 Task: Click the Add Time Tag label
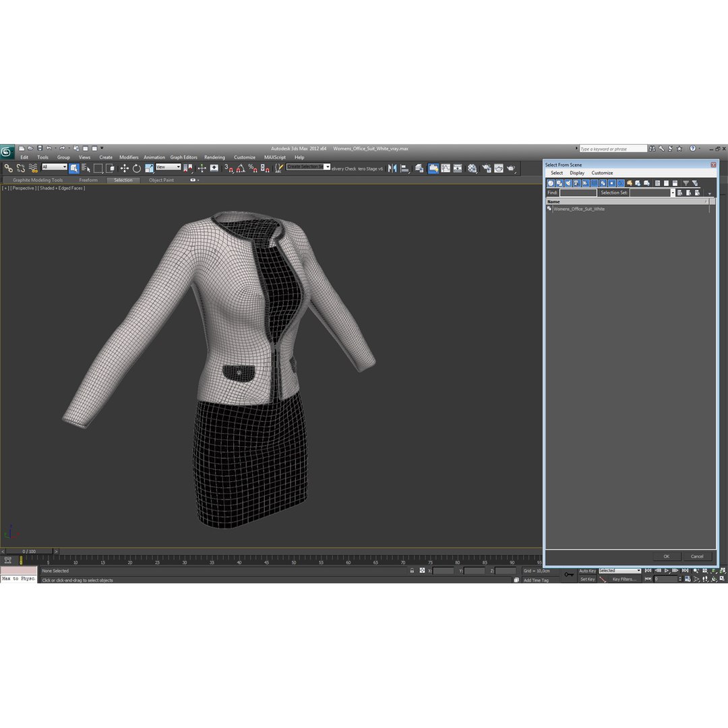coord(536,580)
